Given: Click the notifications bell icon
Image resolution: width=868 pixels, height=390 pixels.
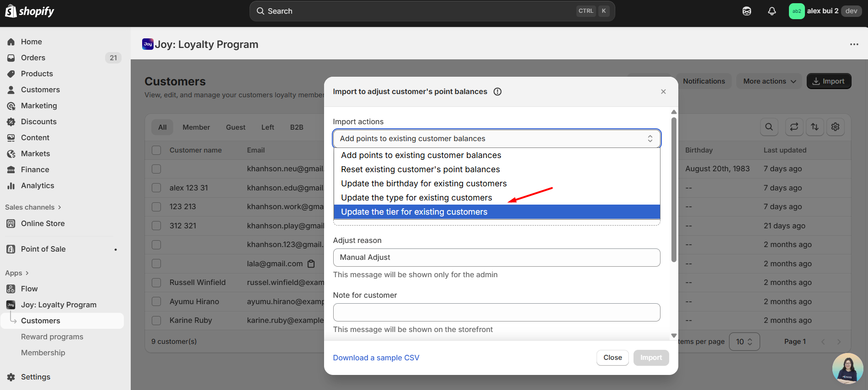Looking at the screenshot, I should point(772,11).
